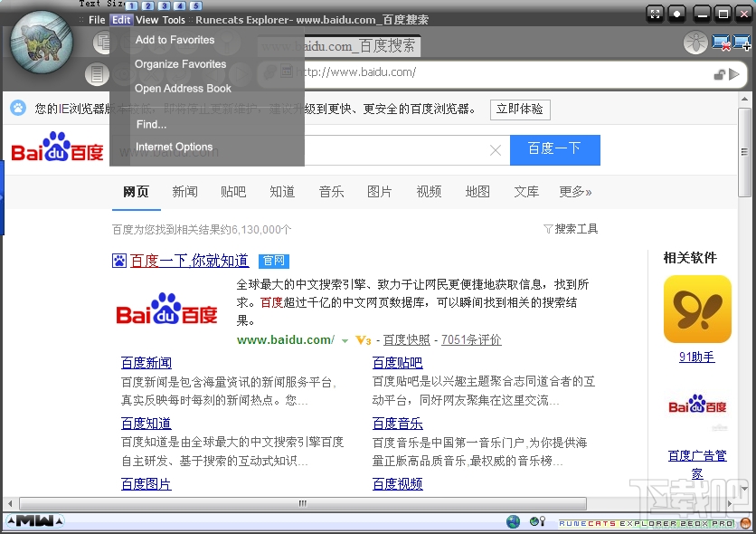
Task: Click the Baidu paw logo at page top
Action: (57, 147)
